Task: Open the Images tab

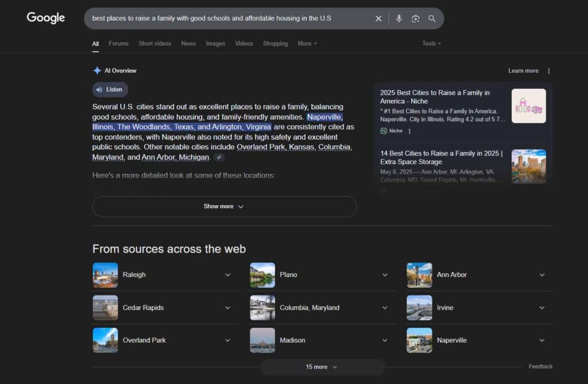Action: click(x=216, y=44)
